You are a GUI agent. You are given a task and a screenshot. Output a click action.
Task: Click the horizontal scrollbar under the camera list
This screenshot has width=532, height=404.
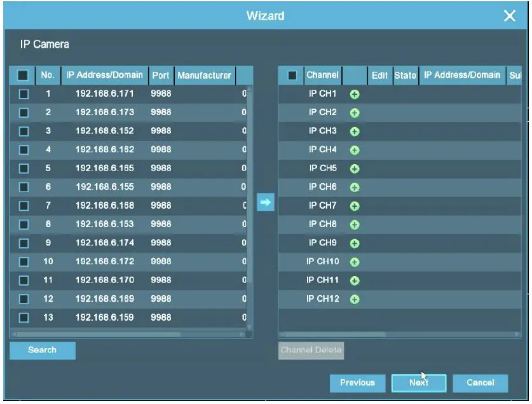pos(127,335)
